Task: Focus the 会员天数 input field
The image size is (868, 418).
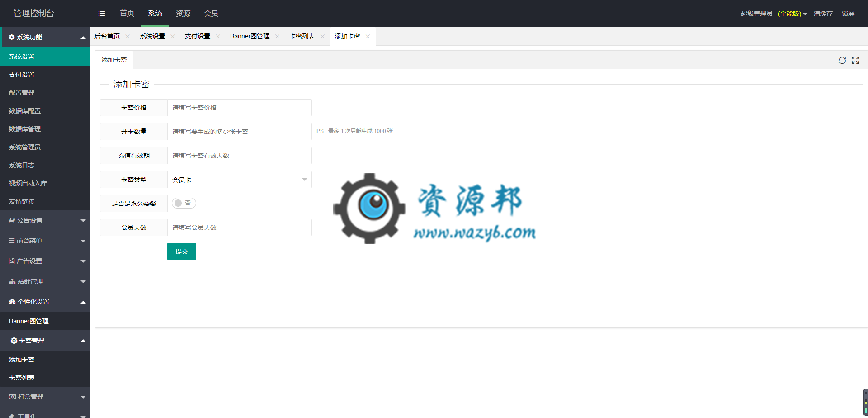Action: pyautogui.click(x=240, y=228)
